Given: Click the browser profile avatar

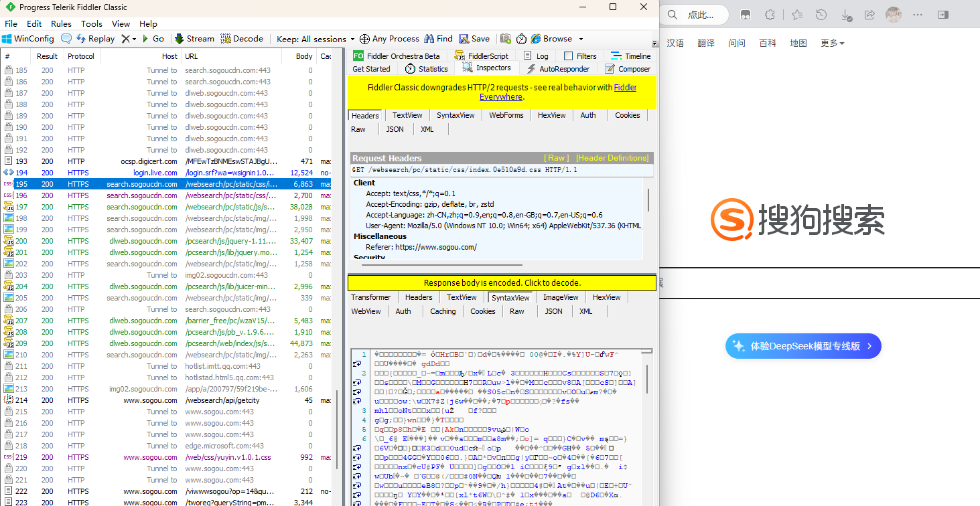Looking at the screenshot, I should (x=894, y=15).
